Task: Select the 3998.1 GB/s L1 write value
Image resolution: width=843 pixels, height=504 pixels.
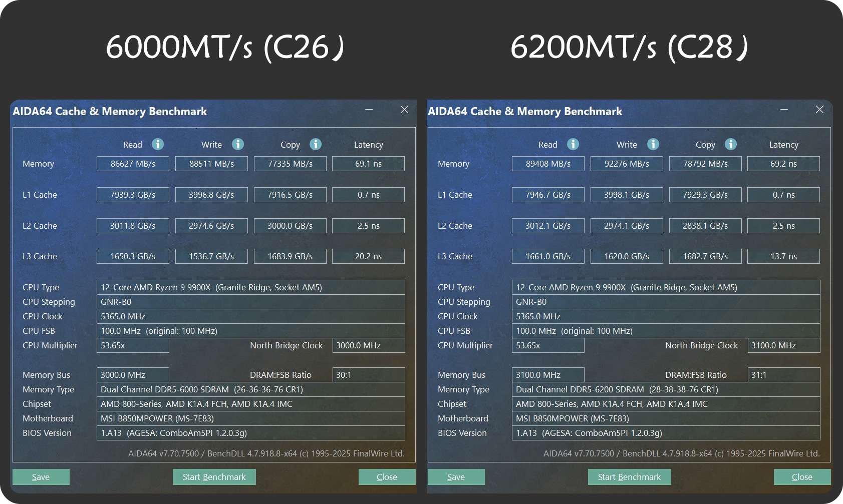Action: click(x=627, y=195)
